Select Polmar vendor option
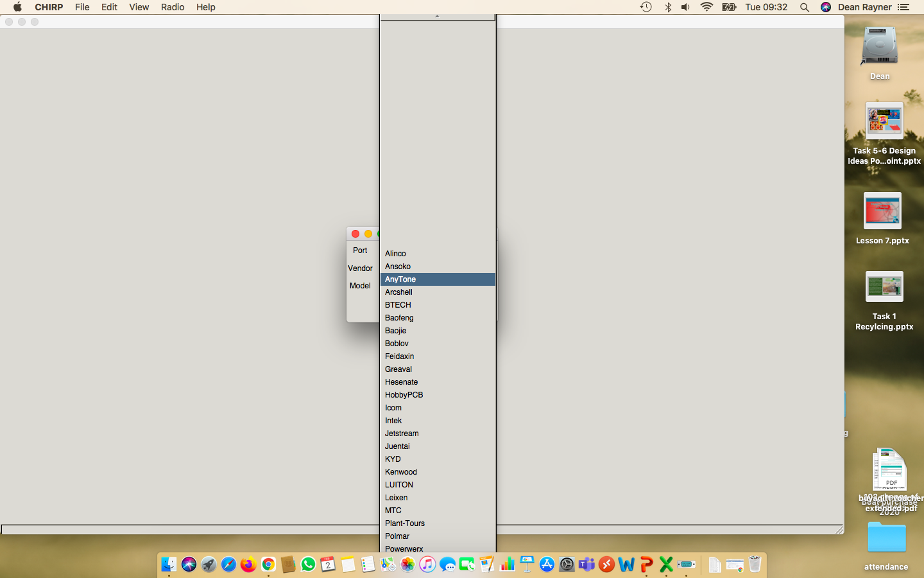This screenshot has height=578, width=924. pyautogui.click(x=438, y=536)
